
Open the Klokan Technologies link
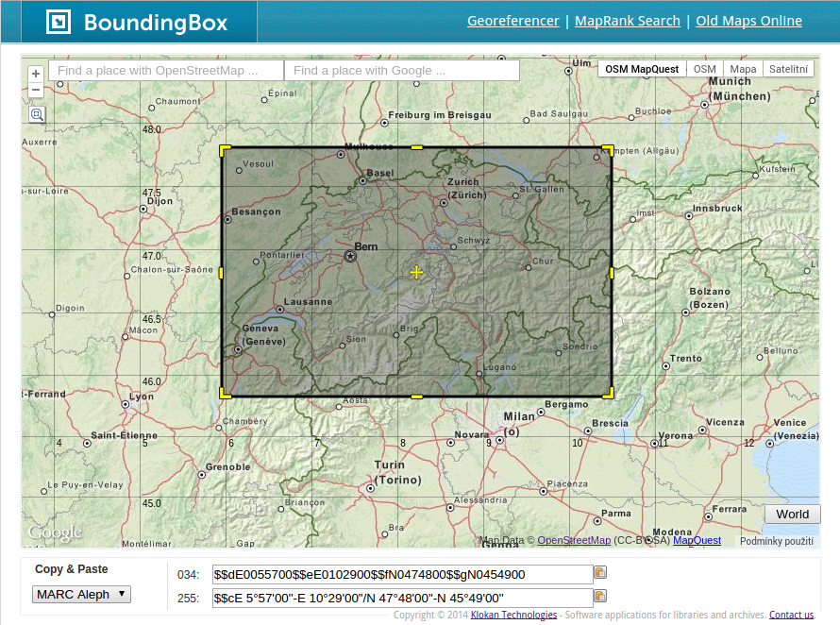point(513,615)
